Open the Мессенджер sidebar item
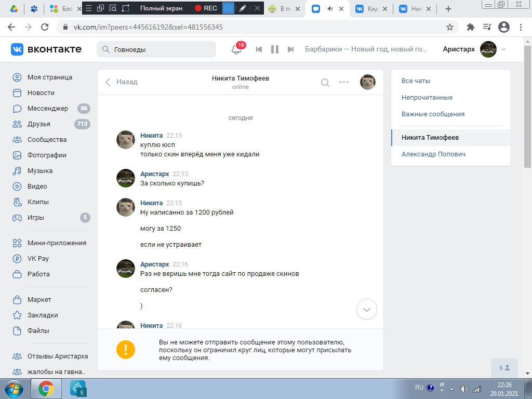Viewport: 532px width, 399px height. pos(48,109)
